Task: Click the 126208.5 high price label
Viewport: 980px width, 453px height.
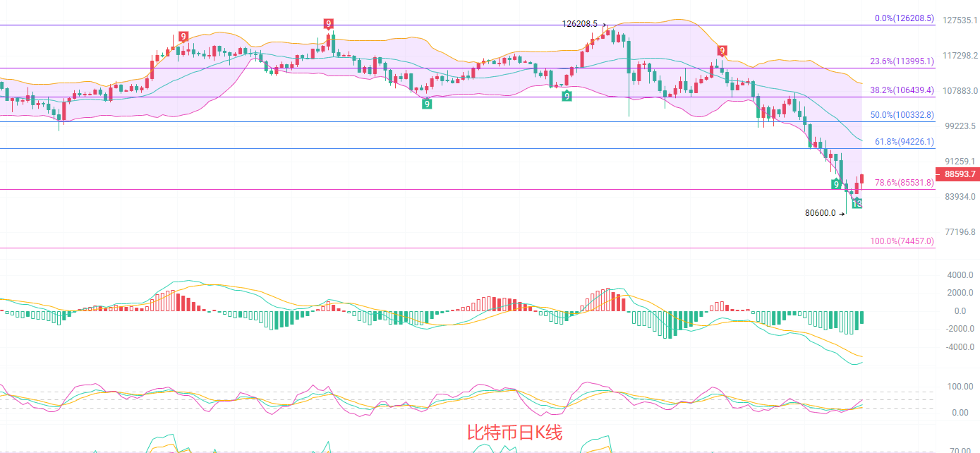Action: 580,23
